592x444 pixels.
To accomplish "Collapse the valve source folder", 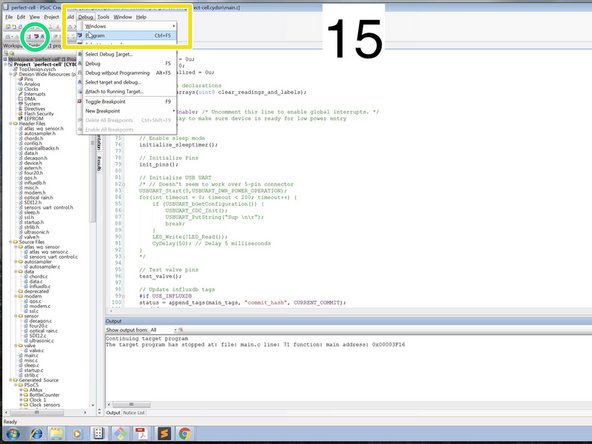I will tap(16, 345).
